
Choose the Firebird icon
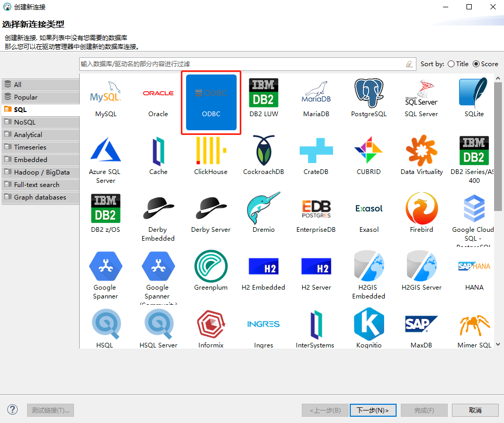[x=422, y=208]
